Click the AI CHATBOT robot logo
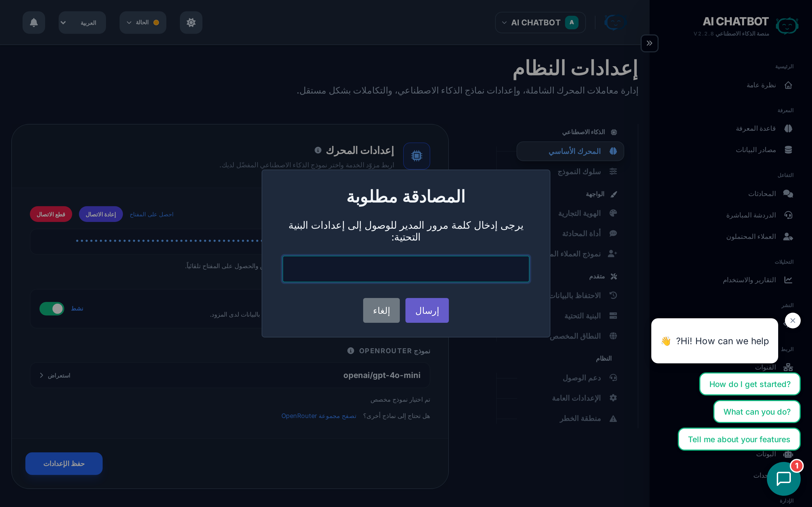Screen dimensions: 812x507 pyautogui.click(x=787, y=25)
